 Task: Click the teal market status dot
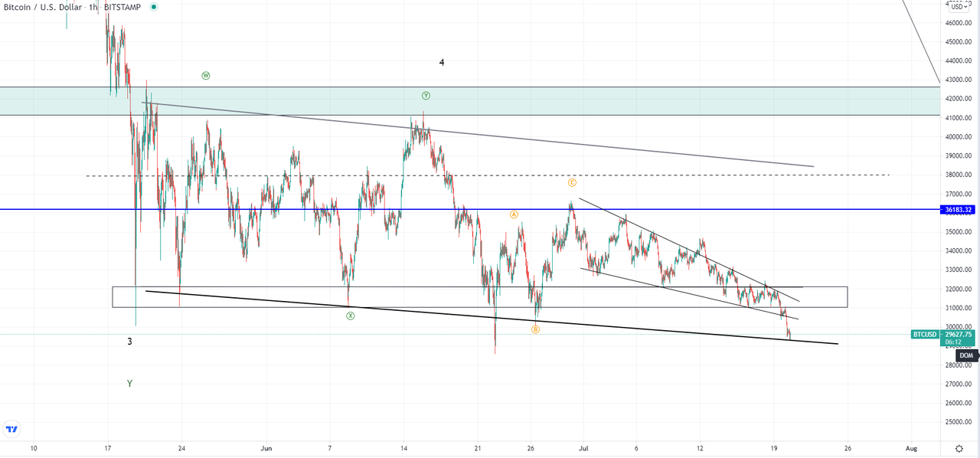pyautogui.click(x=152, y=7)
